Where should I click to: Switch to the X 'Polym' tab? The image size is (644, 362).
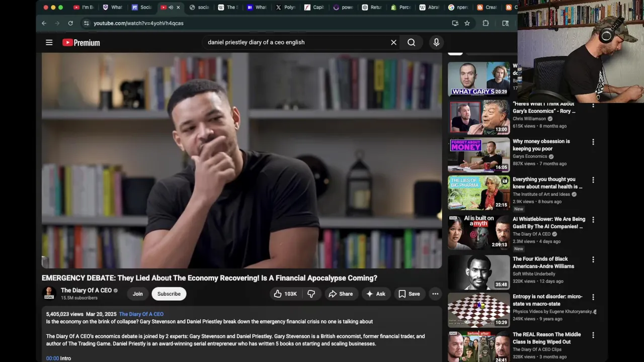pyautogui.click(x=286, y=8)
